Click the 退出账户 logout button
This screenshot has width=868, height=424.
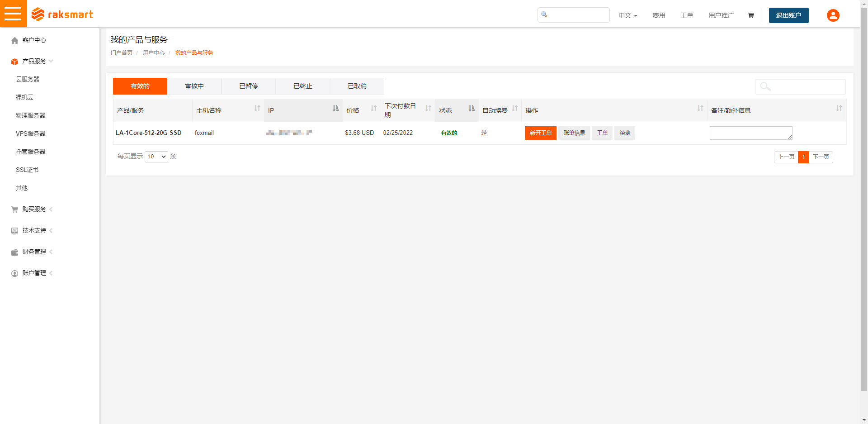click(x=788, y=15)
